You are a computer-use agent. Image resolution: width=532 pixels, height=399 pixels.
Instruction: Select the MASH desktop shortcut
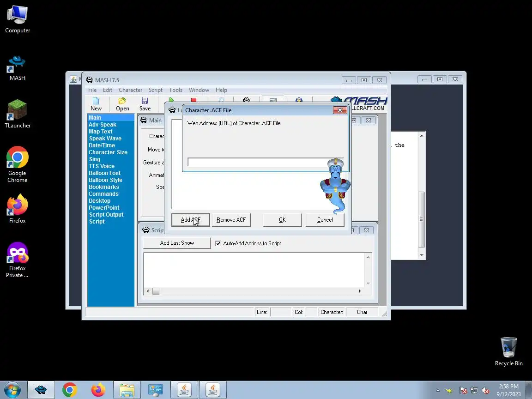(17, 68)
